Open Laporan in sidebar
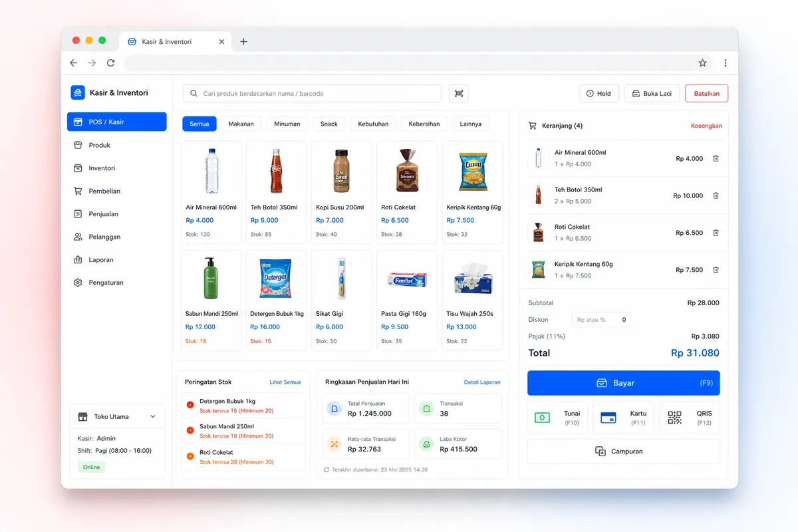Viewport: 798px width, 532px height. [x=116, y=260]
